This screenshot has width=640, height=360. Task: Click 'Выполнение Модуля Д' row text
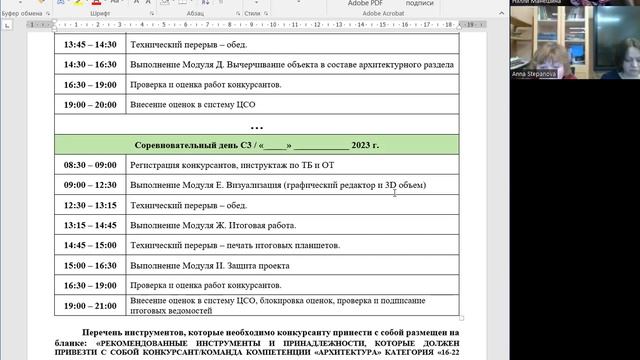coord(292,64)
